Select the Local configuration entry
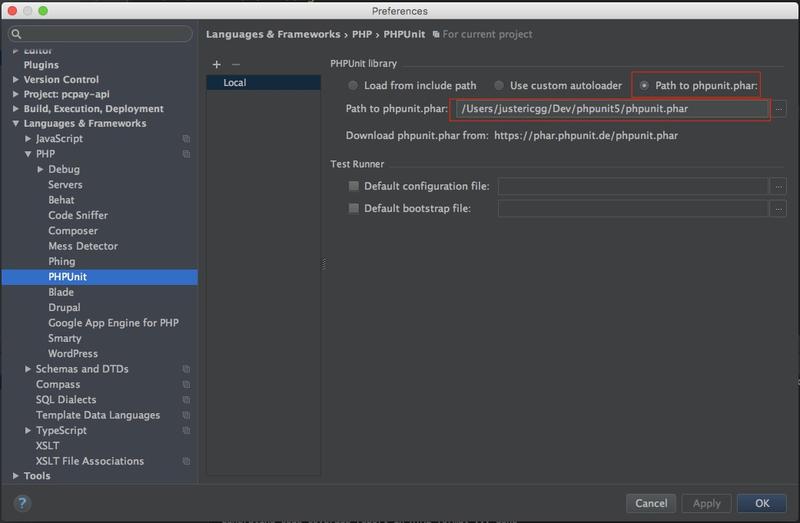This screenshot has height=523, width=800. pyautogui.click(x=263, y=83)
